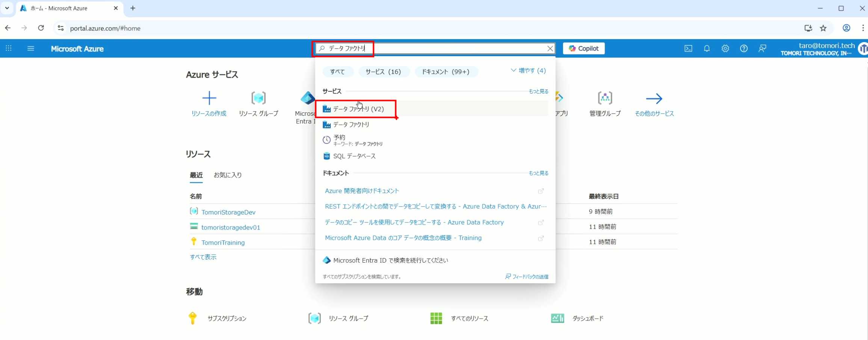Switch to the お気に入り resources tab
868x340 pixels.
(x=228, y=175)
